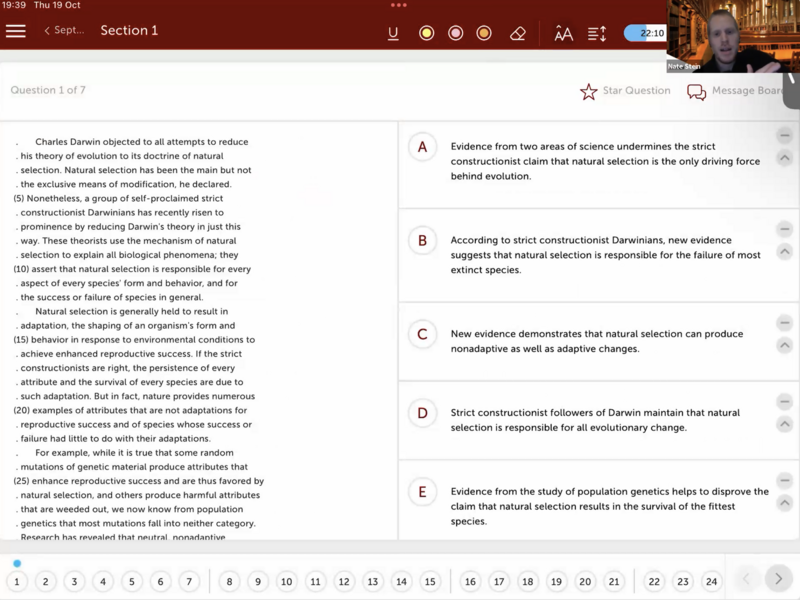Viewport: 800px width, 600px height.
Task: Adjust line spacing setting
Action: click(x=597, y=33)
